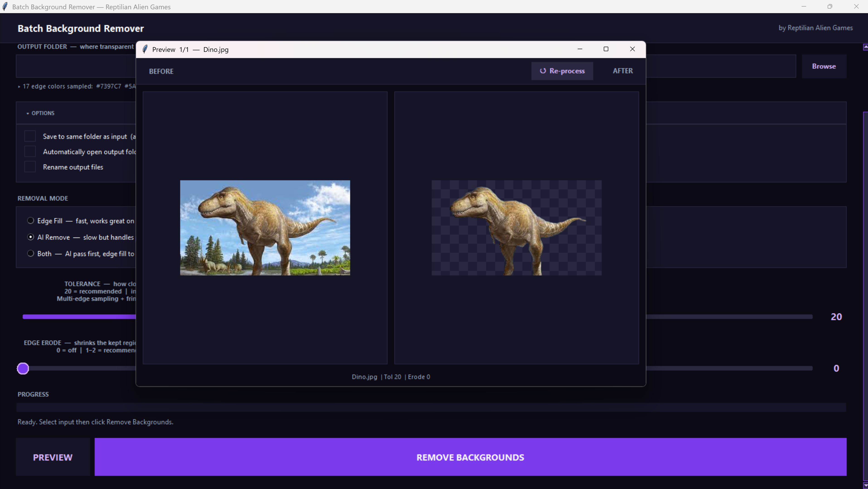Click the 'by Reptilian Alien Games' credit
The height and width of the screenshot is (489, 868).
coord(815,28)
